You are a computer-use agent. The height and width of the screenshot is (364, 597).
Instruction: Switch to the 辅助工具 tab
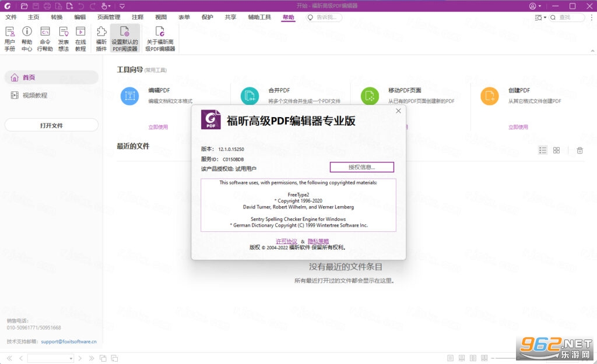(259, 17)
